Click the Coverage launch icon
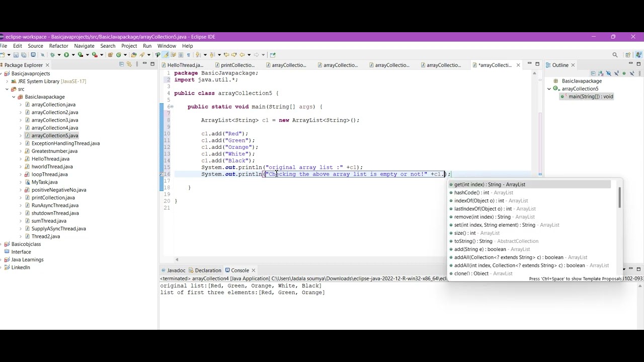The height and width of the screenshot is (362, 644). [x=80, y=55]
